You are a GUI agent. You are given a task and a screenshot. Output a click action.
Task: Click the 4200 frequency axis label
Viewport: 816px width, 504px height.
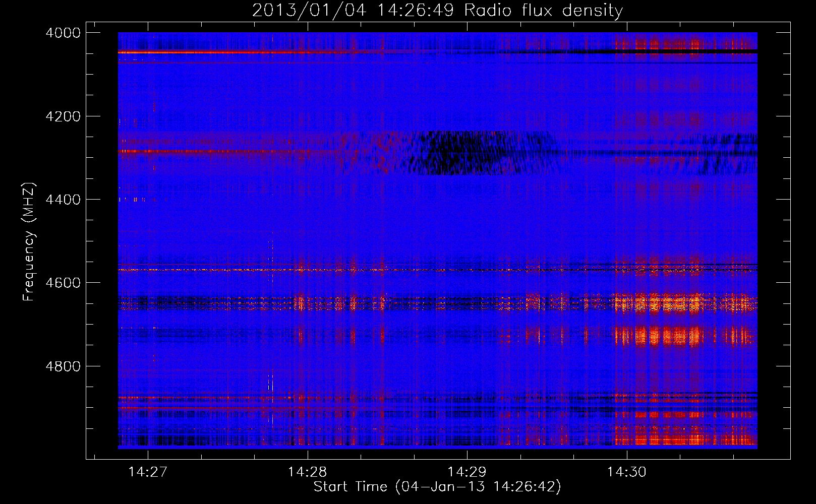point(63,116)
